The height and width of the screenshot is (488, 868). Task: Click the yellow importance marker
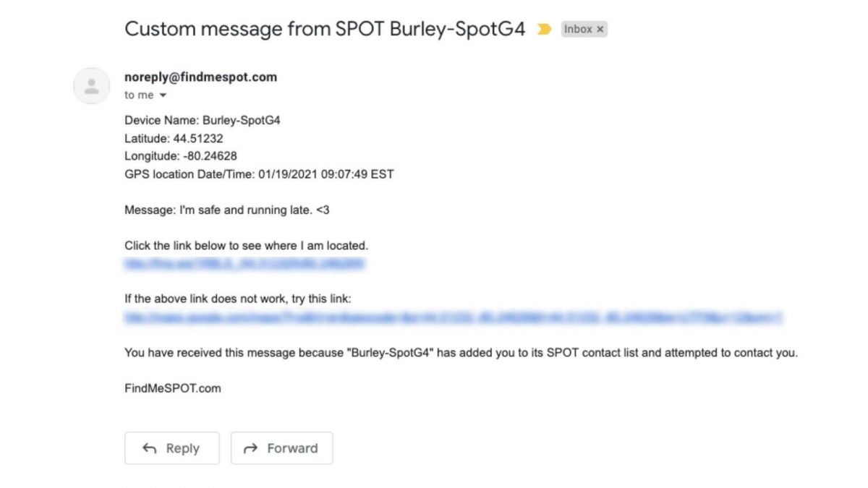(543, 30)
